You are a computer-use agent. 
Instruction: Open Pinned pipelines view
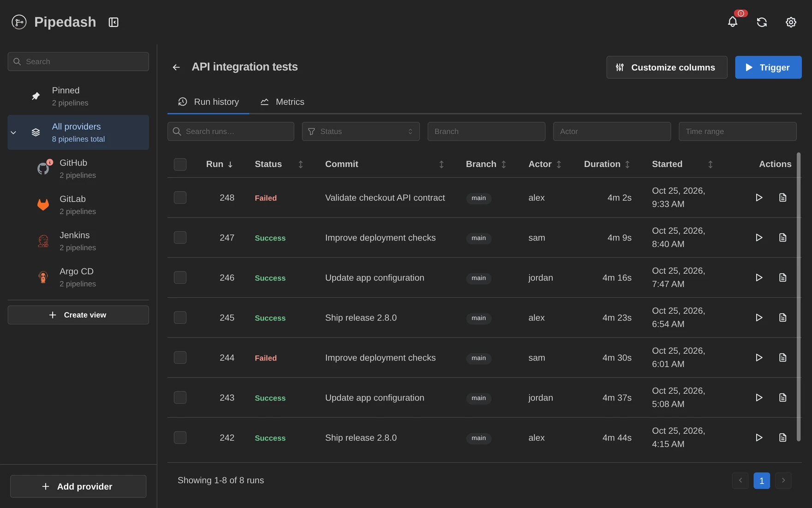(78, 96)
